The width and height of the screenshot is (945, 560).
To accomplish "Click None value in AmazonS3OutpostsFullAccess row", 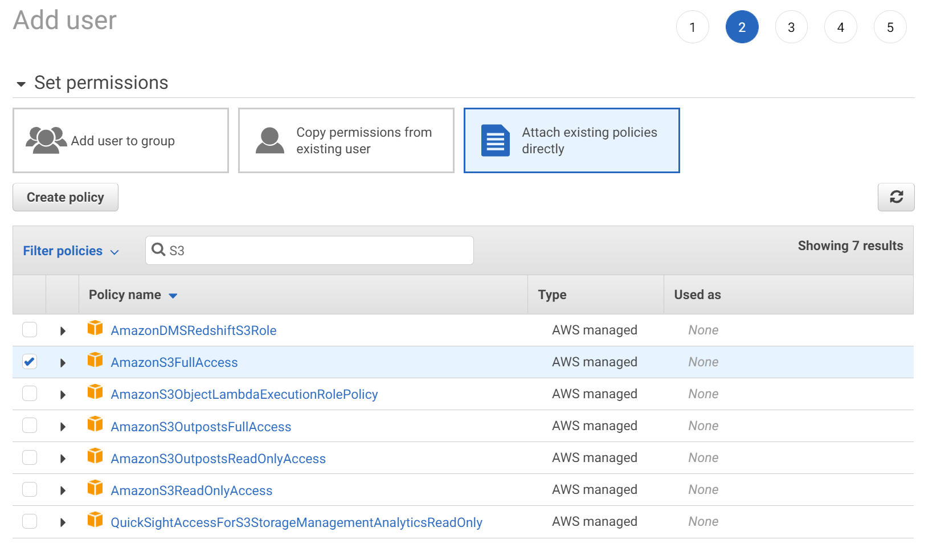I will coord(703,426).
